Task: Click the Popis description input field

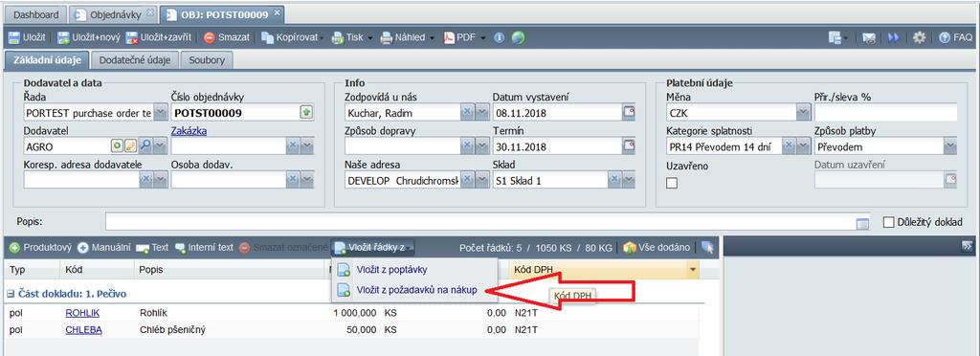Action: pyautogui.click(x=480, y=222)
